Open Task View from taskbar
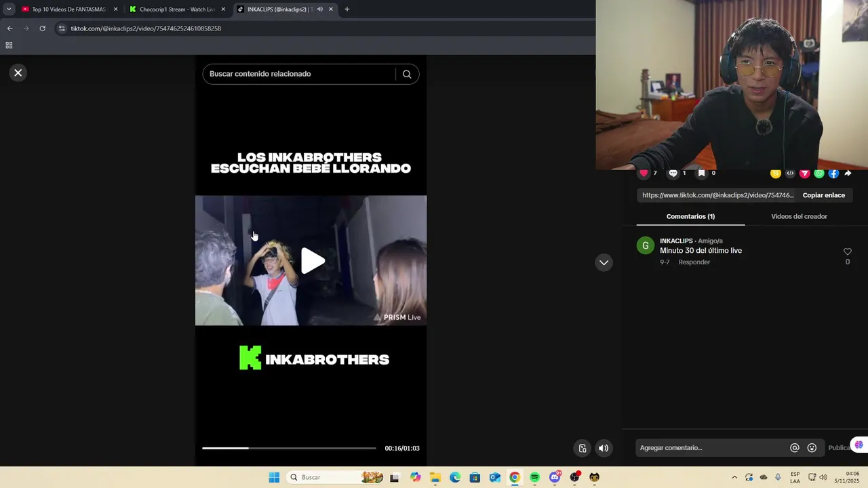 [x=395, y=477]
